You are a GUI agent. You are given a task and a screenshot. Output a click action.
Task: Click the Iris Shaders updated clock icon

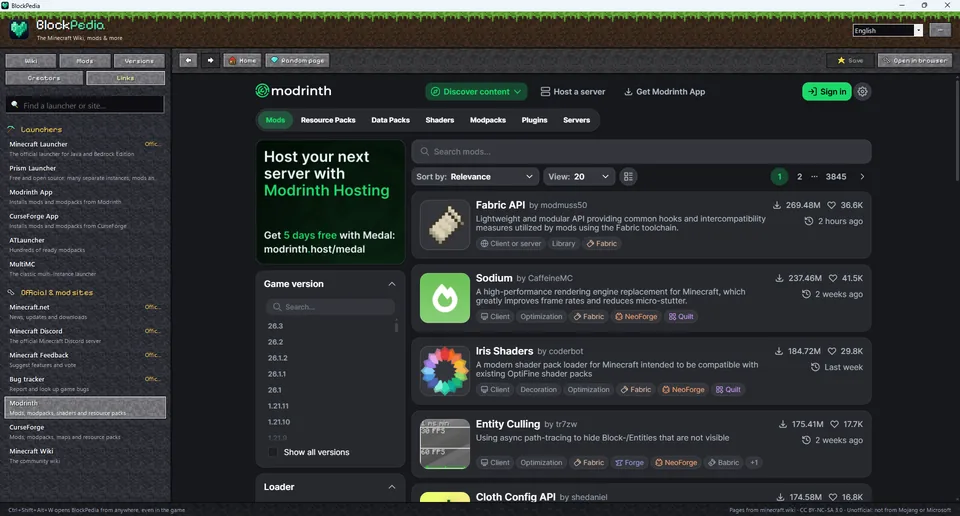816,367
